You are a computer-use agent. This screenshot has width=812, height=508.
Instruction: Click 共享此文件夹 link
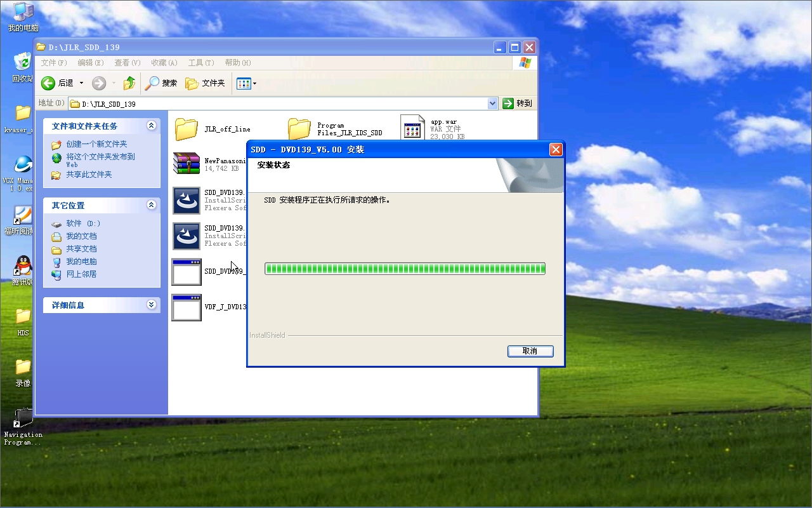click(89, 175)
